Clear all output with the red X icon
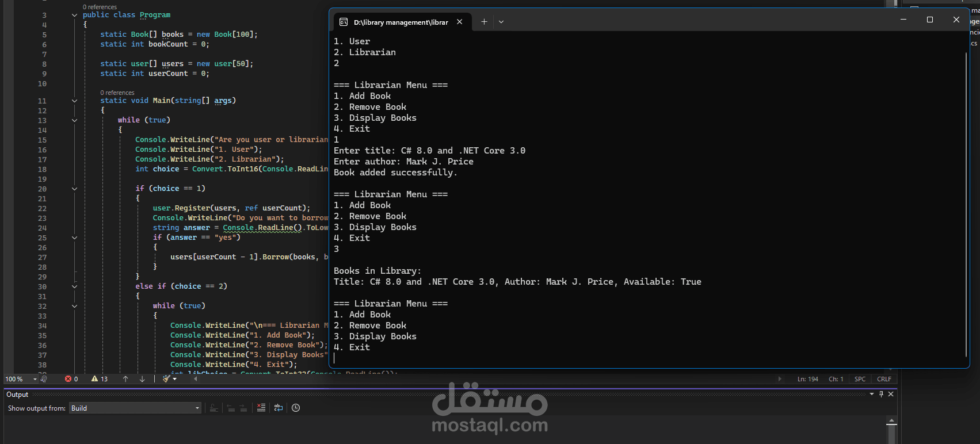The height and width of the screenshot is (444, 980). tap(261, 408)
